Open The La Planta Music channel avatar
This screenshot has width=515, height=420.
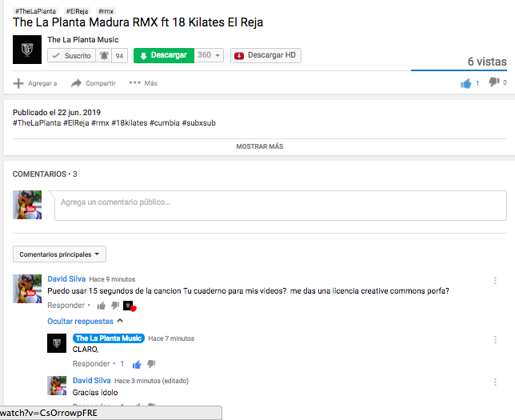click(x=27, y=50)
